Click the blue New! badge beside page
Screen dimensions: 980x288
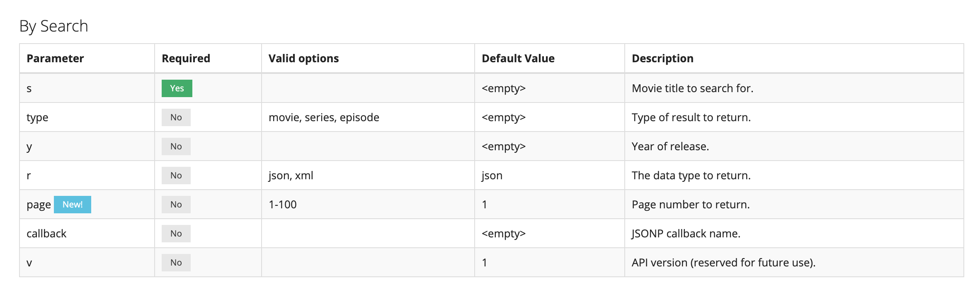coord(73,205)
